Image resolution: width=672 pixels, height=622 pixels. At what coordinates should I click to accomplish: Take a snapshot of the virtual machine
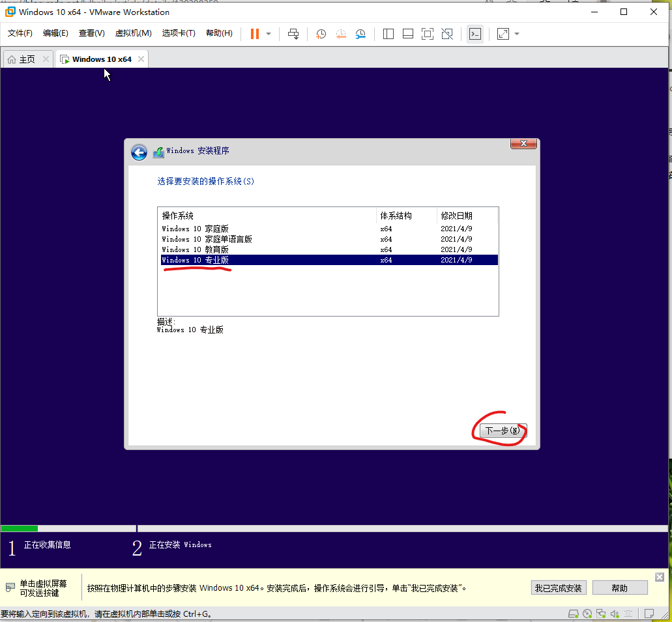tap(321, 34)
